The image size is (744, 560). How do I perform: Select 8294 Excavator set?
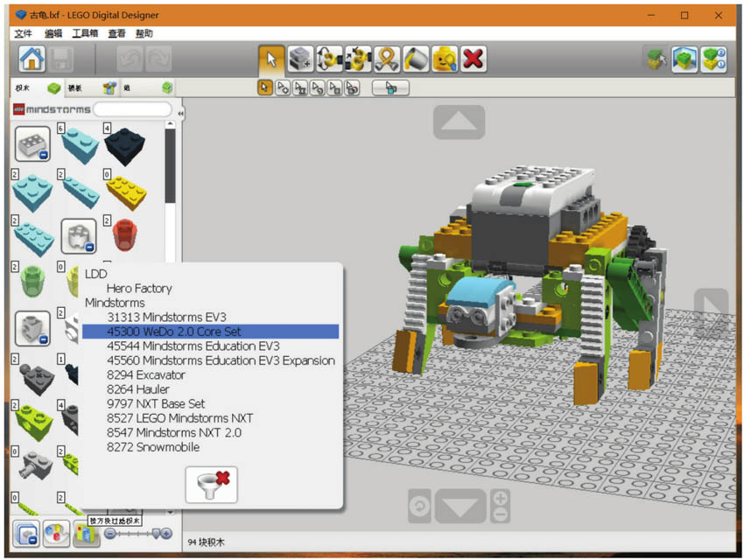click(145, 374)
